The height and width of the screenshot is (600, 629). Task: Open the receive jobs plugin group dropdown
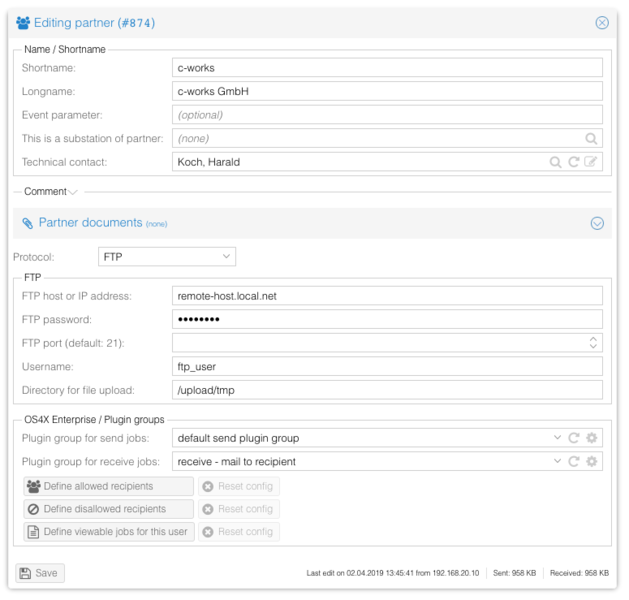point(557,461)
